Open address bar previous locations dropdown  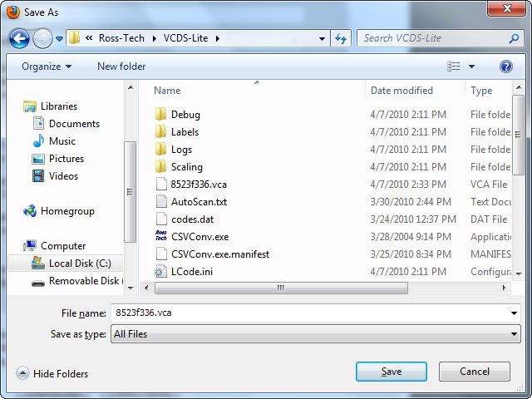tap(322, 39)
